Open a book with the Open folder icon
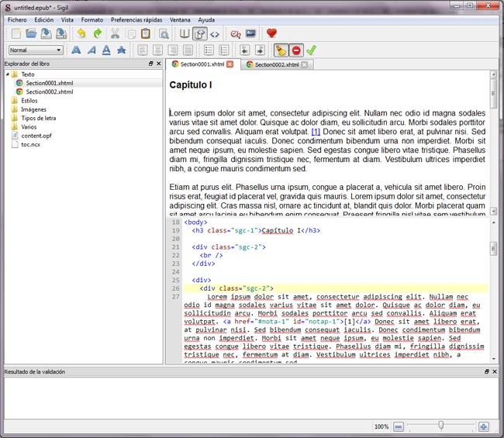This screenshot has width=504, height=438. (x=31, y=33)
